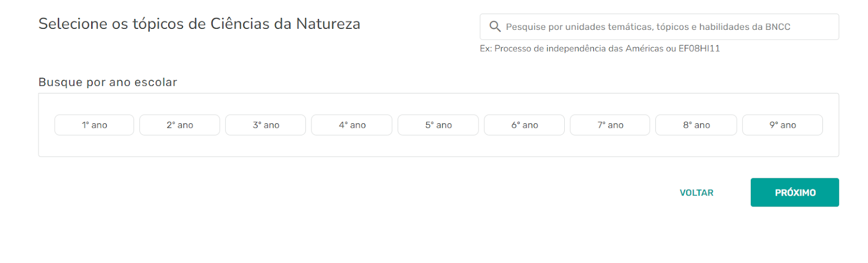The width and height of the screenshot is (868, 263).
Task: Click 'Processo de independência das Américas' example text
Action: (579, 48)
